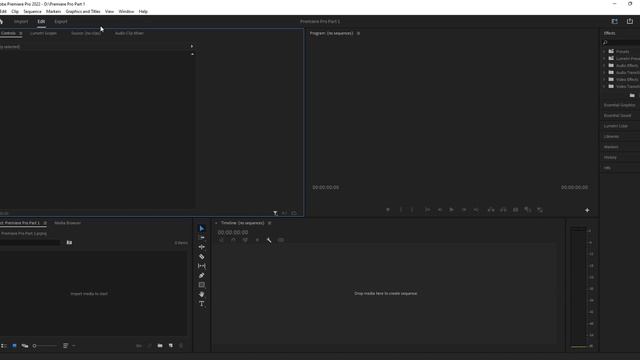
Task: Expand the Video Transitions folder
Action: 604,86
